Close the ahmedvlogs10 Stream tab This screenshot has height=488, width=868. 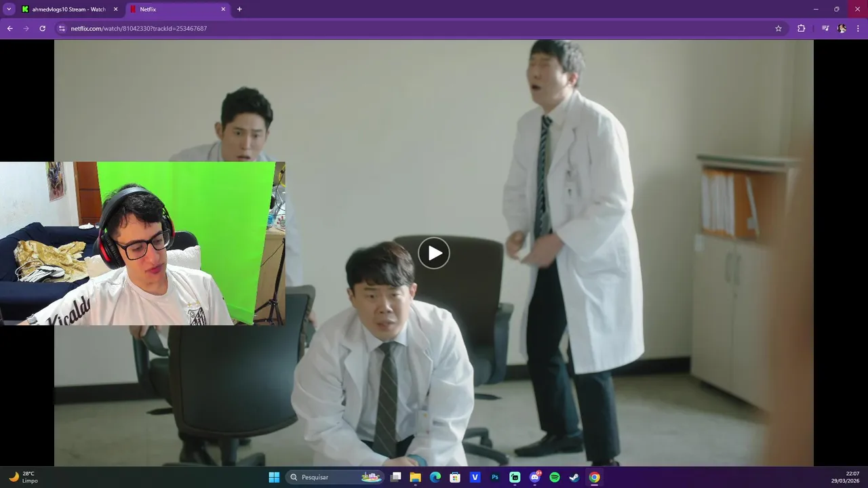click(115, 9)
